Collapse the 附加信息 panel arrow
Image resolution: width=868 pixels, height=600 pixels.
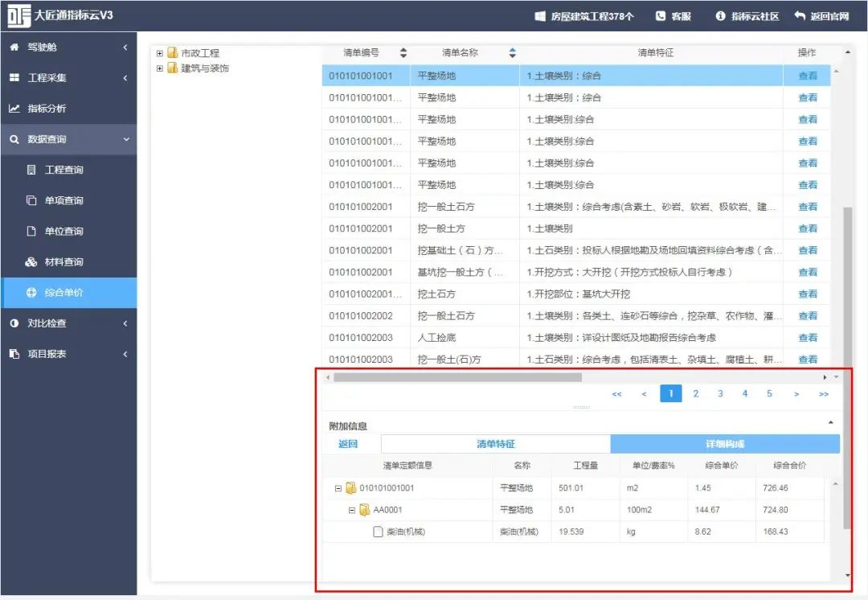click(831, 422)
